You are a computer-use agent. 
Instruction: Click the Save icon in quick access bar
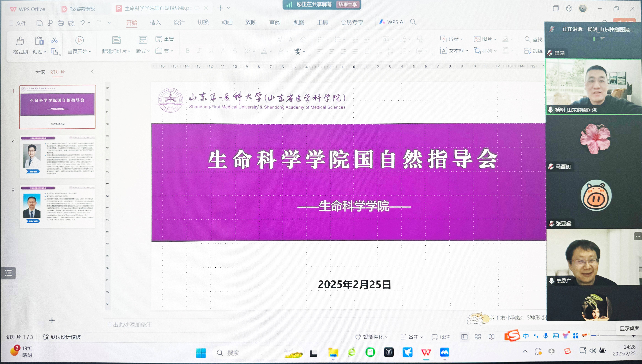coord(39,23)
